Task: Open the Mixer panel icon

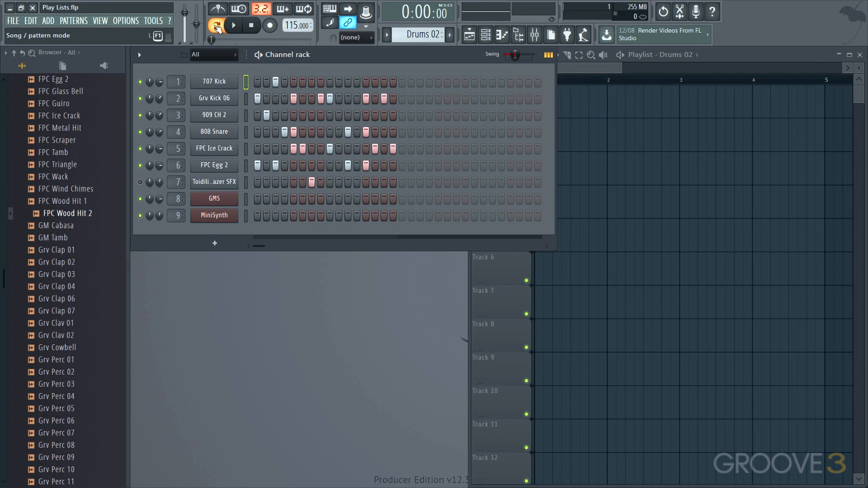Action: (x=535, y=34)
